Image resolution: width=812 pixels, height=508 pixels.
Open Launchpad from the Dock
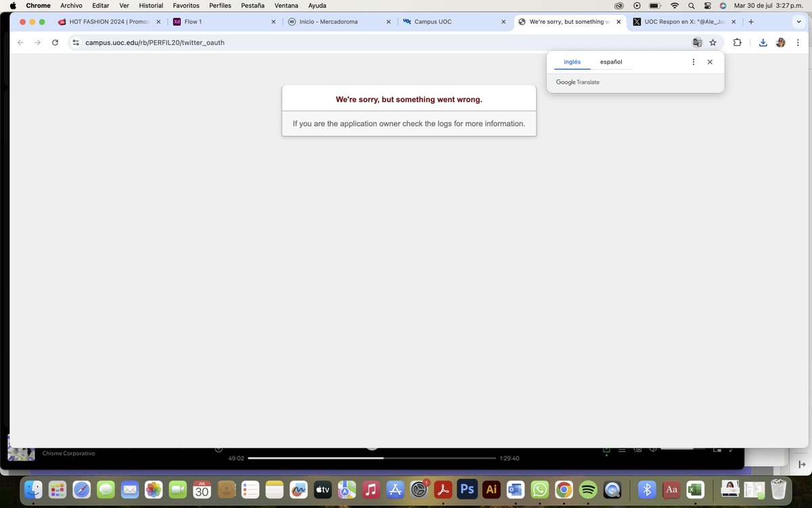point(57,489)
